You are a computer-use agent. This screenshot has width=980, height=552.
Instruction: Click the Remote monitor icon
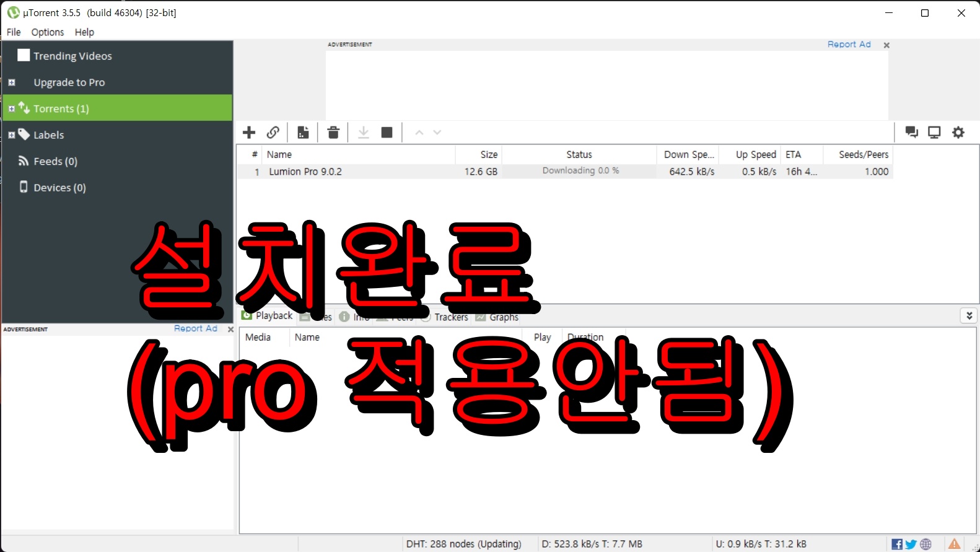(934, 132)
